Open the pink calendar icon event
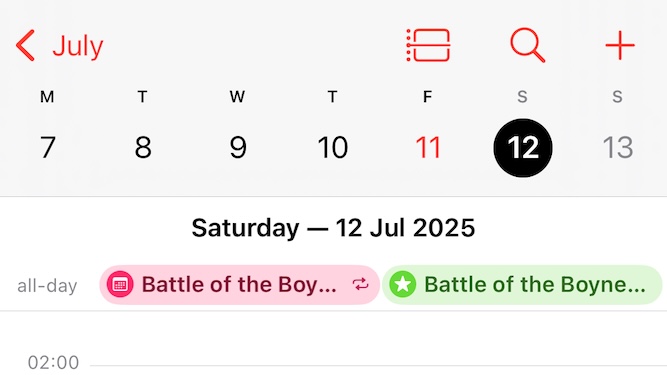The image size is (667, 375). point(120,284)
